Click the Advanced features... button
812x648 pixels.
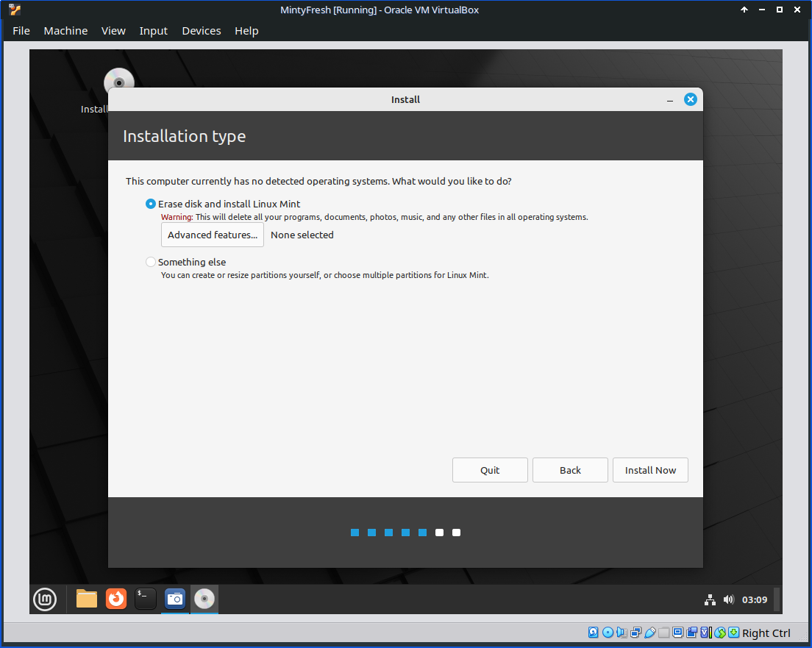click(213, 235)
